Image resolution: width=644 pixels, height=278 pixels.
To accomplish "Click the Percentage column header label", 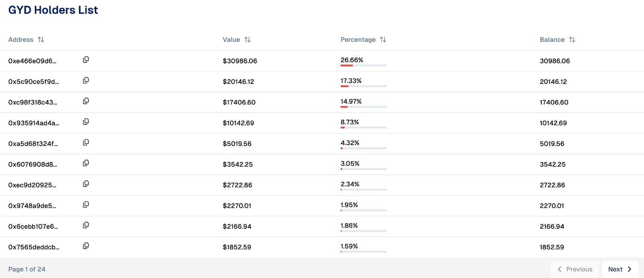I will (x=358, y=39).
